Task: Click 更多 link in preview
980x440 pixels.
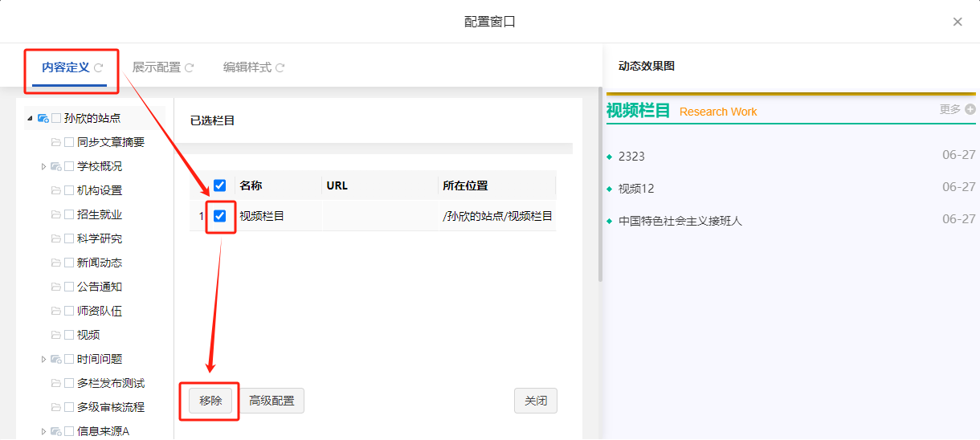Action: pyautogui.click(x=950, y=109)
